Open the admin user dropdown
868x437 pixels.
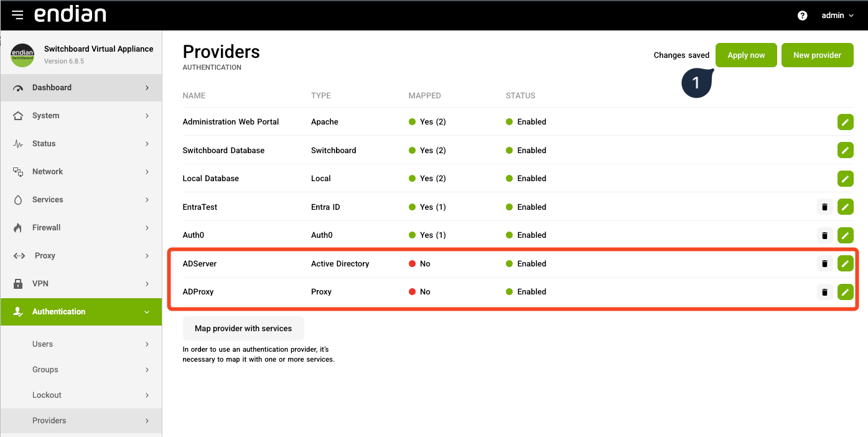click(838, 16)
